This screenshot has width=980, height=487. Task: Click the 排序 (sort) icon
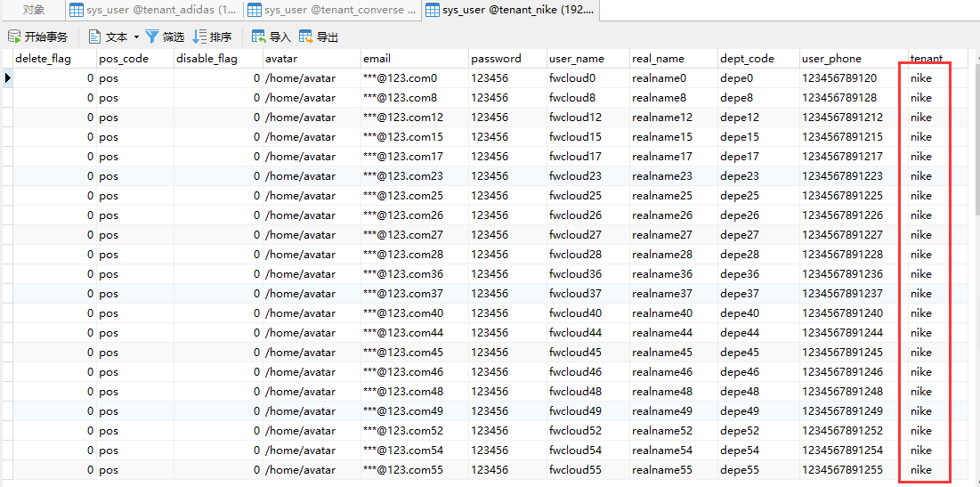(199, 37)
